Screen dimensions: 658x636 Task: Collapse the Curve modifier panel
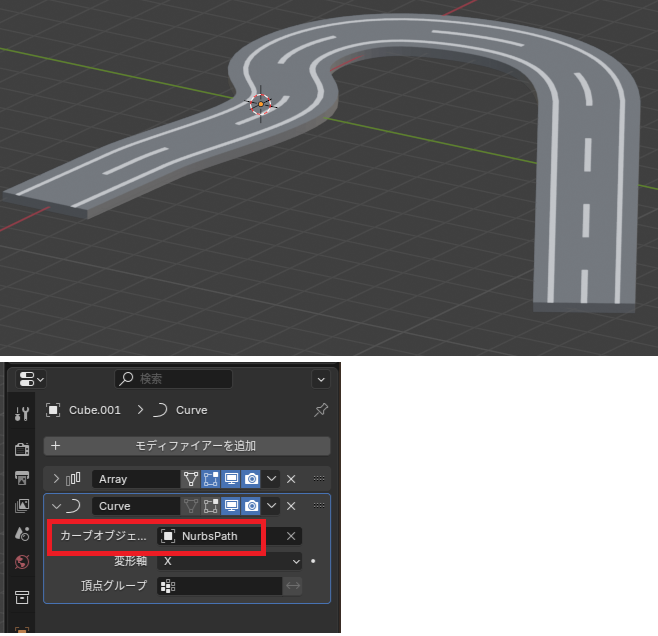(x=56, y=506)
